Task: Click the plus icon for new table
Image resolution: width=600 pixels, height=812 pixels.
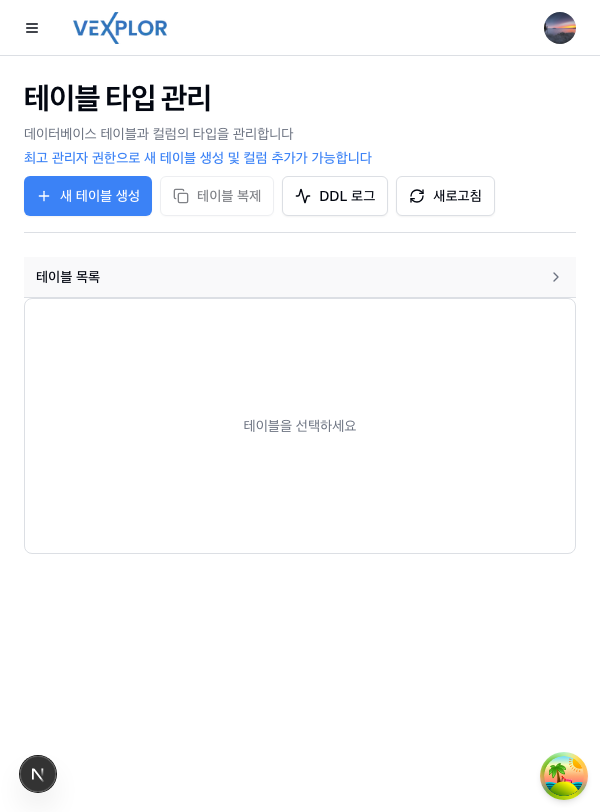Action: pos(44,196)
